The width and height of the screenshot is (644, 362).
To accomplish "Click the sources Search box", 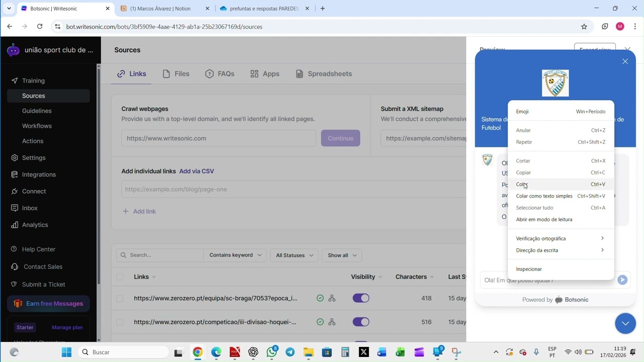I will pyautogui.click(x=160, y=255).
